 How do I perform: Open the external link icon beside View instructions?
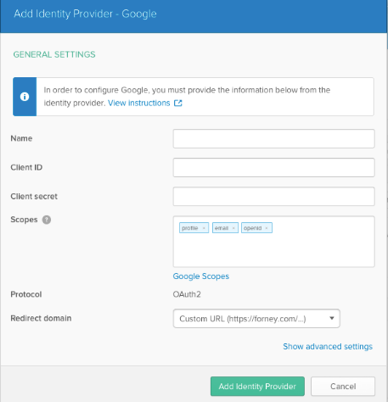(178, 103)
